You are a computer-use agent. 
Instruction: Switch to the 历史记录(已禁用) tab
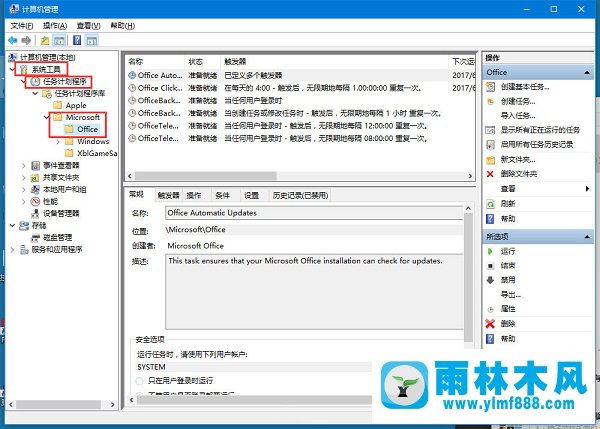300,196
